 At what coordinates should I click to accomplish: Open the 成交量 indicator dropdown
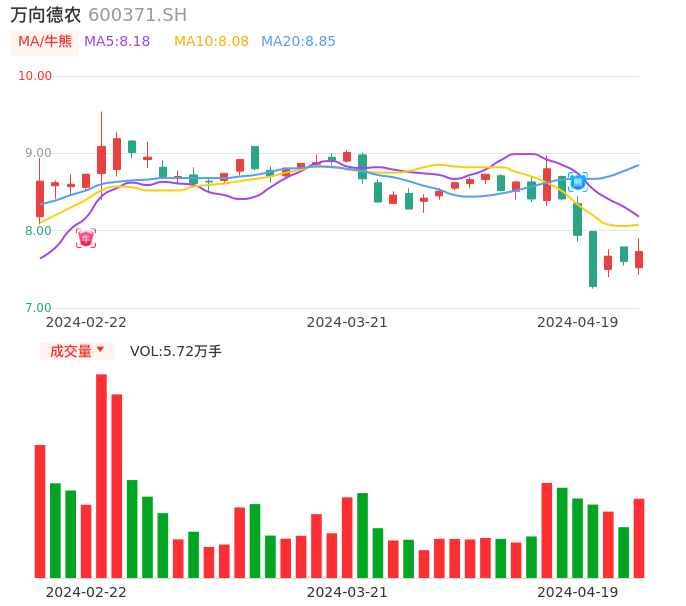(x=77, y=351)
